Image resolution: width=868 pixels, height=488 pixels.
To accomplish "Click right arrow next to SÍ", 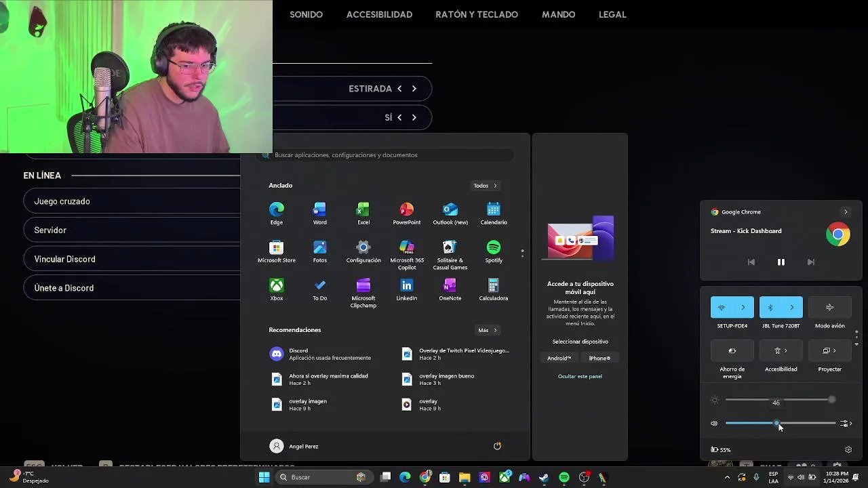I will tap(414, 117).
